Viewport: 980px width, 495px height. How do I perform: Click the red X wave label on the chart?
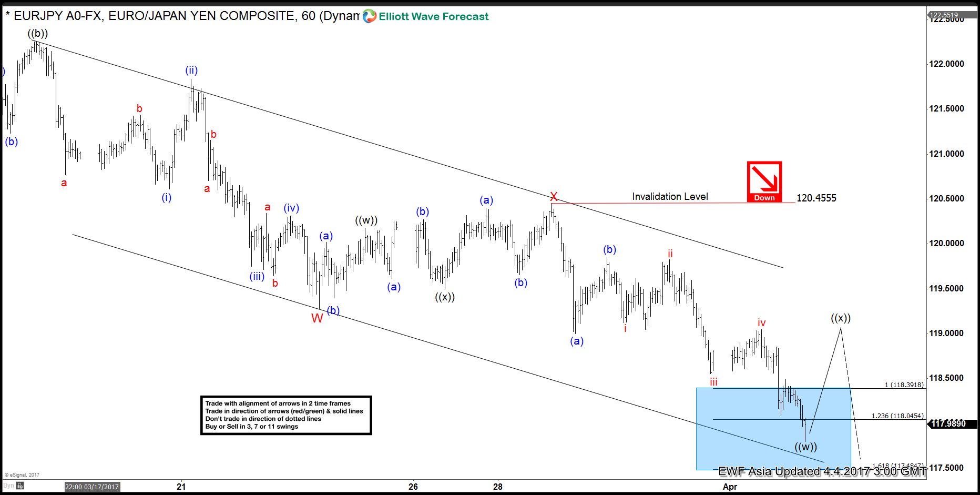coord(554,197)
